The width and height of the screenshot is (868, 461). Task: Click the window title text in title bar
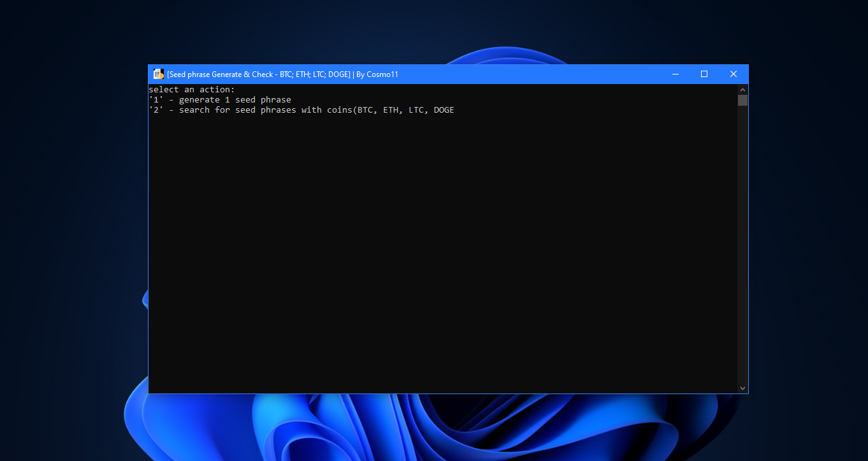282,74
